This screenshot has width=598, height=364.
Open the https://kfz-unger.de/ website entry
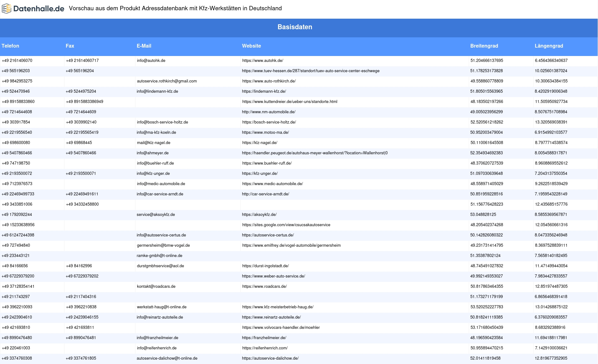click(260, 174)
